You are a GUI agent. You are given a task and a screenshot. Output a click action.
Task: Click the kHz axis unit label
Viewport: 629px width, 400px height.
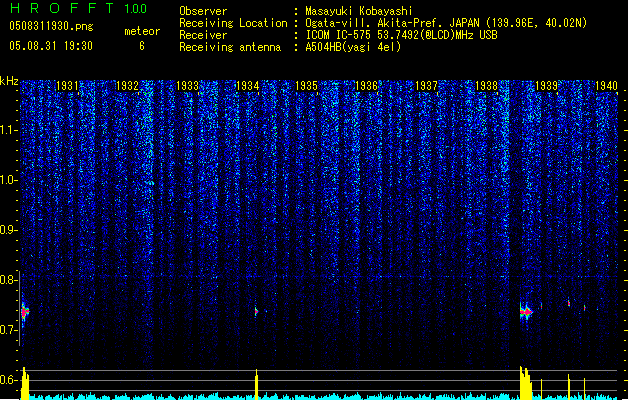9,81
